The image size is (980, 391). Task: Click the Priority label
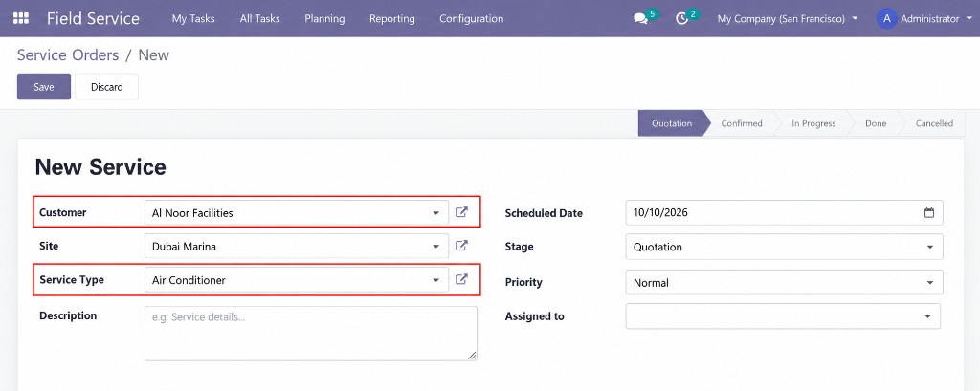point(523,282)
